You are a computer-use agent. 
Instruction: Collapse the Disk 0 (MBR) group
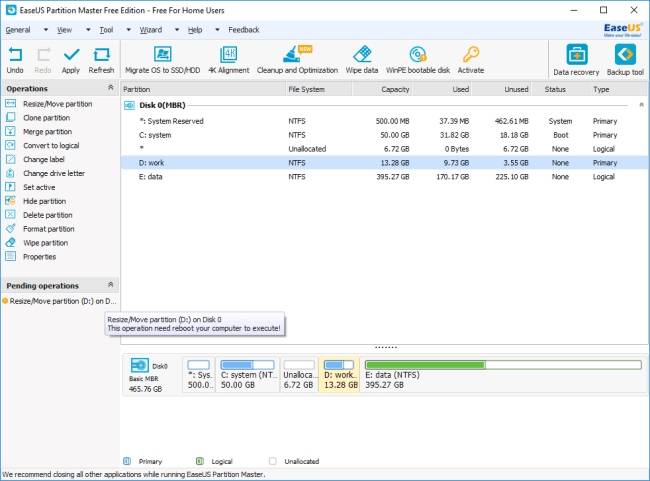(641, 105)
